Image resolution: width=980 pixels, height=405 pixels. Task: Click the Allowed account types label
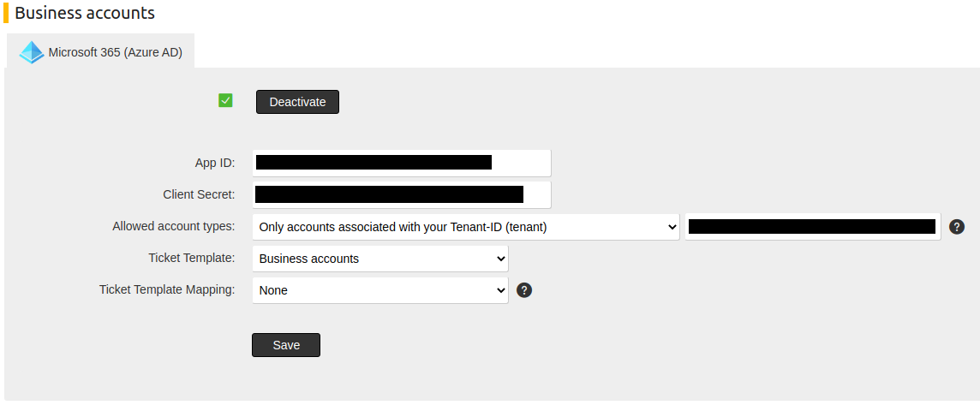[x=174, y=226]
